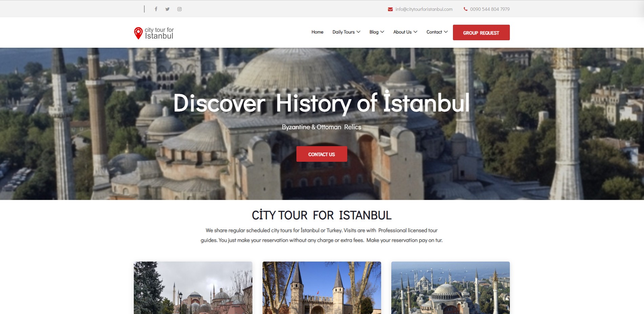Click the red envelope email icon
644x314 pixels.
tap(390, 9)
